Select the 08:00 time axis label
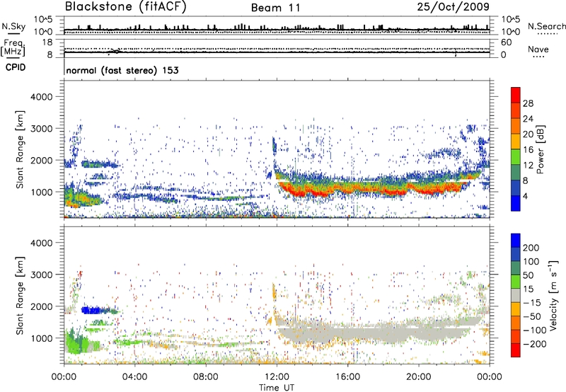566x392 pixels. (x=205, y=377)
